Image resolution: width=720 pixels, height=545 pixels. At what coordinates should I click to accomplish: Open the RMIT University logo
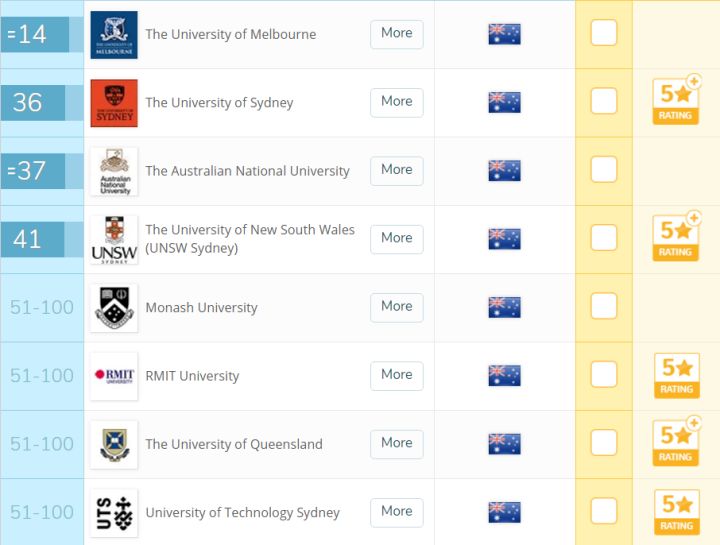click(114, 376)
